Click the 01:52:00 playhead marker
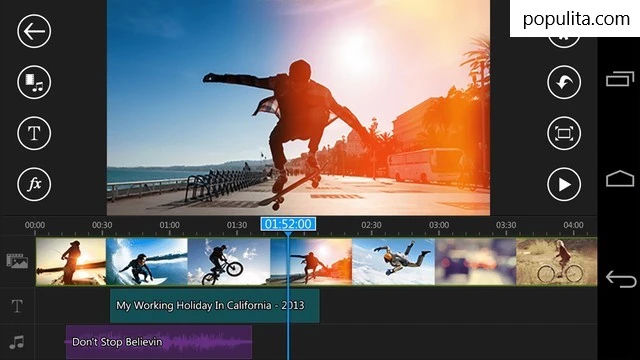 (288, 224)
